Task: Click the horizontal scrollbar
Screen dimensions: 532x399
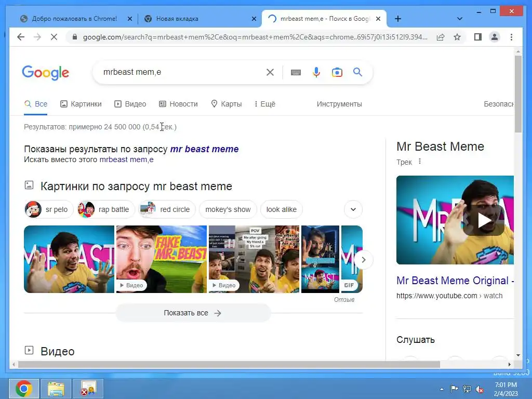Action: (x=229, y=364)
